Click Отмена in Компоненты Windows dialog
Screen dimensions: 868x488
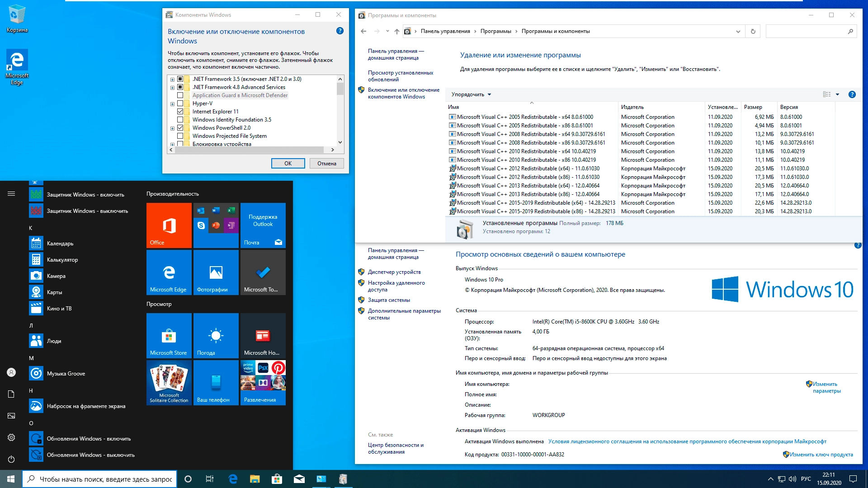[327, 164]
